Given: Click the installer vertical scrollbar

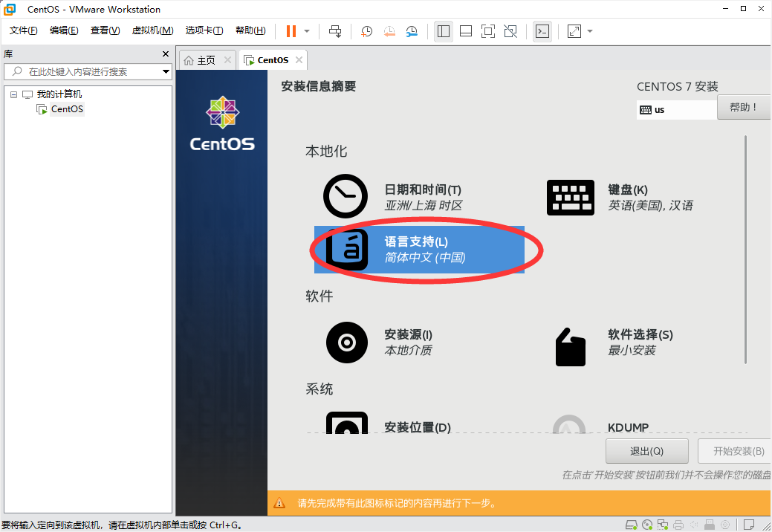Looking at the screenshot, I should coord(745,250).
